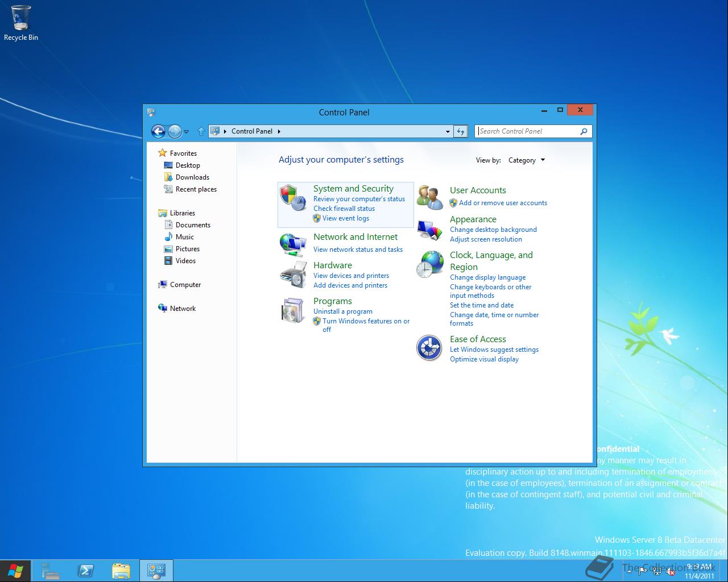Click the Windows Start button
Image resolution: width=728 pixels, height=582 pixels.
[x=15, y=571]
